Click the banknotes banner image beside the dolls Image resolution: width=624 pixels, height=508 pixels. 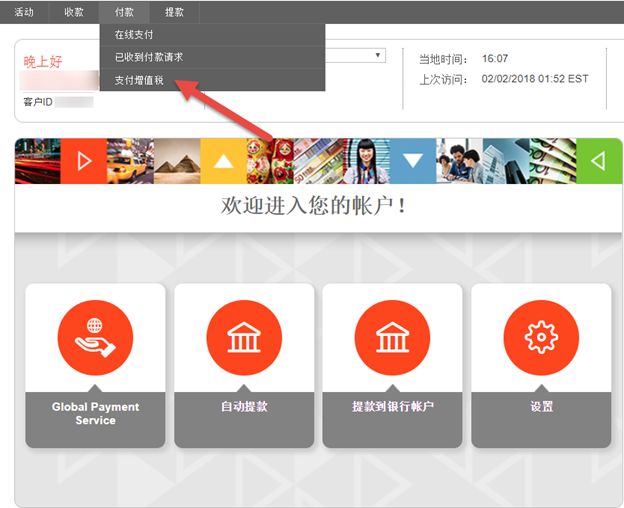point(318,161)
